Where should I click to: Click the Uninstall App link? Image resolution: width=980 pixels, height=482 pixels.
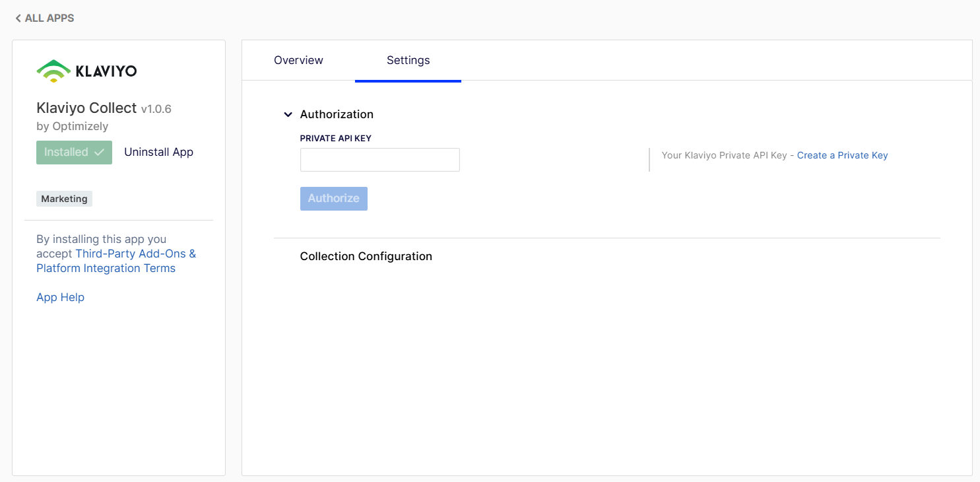pyautogui.click(x=158, y=152)
